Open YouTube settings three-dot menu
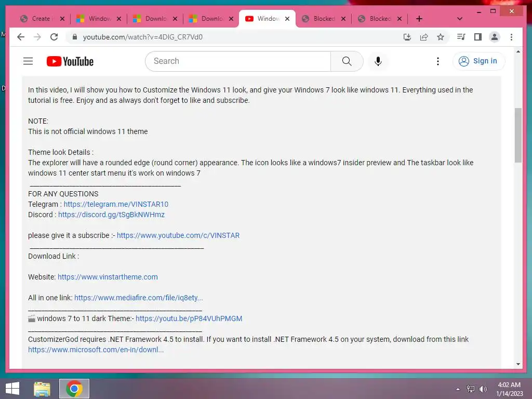Image resolution: width=532 pixels, height=399 pixels. [437, 61]
